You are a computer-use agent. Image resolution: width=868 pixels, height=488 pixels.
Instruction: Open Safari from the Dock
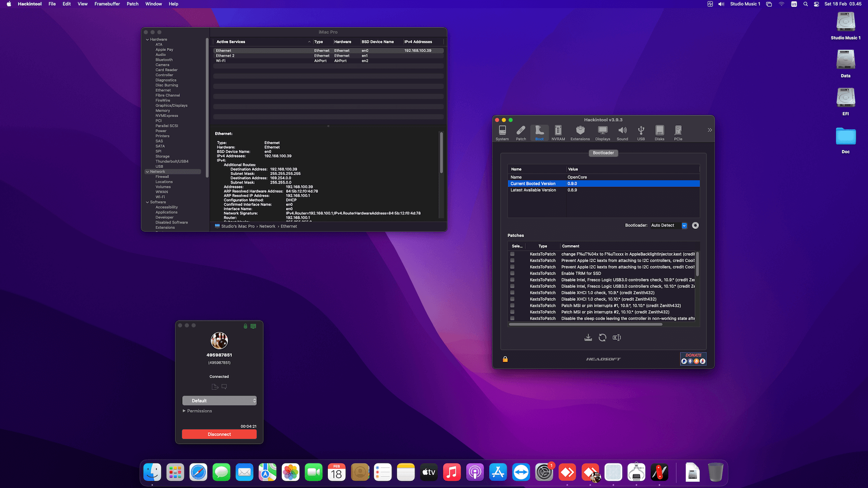tap(198, 473)
